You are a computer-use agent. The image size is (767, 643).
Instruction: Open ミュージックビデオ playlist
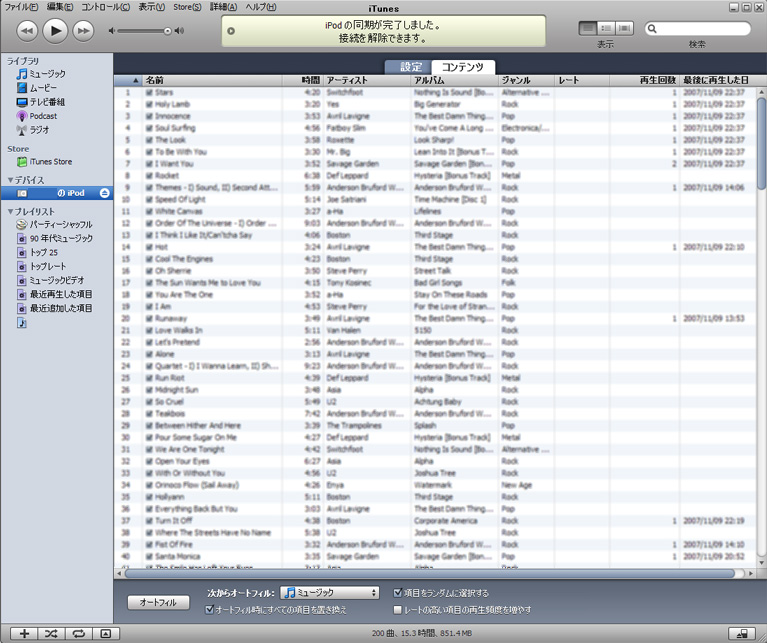pos(50,281)
